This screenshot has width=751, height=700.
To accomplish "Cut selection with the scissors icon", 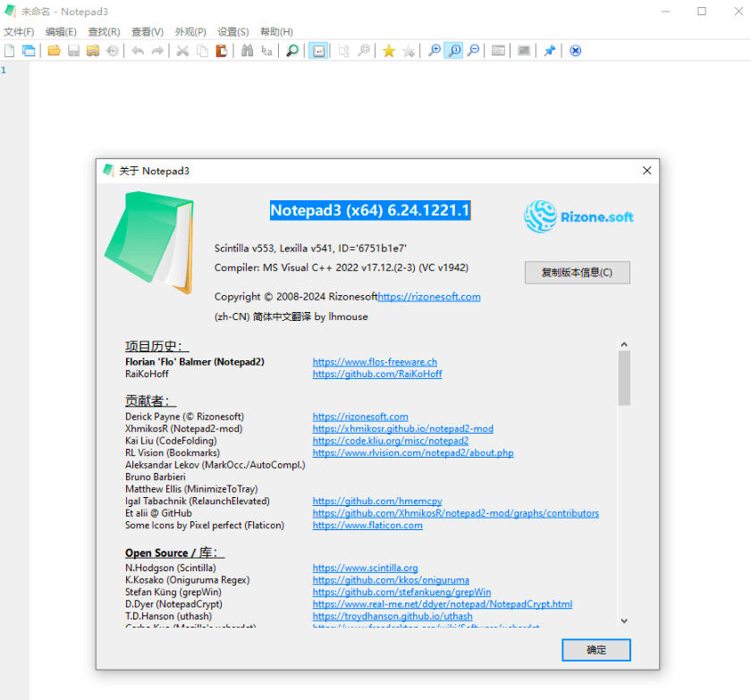I will point(182,51).
